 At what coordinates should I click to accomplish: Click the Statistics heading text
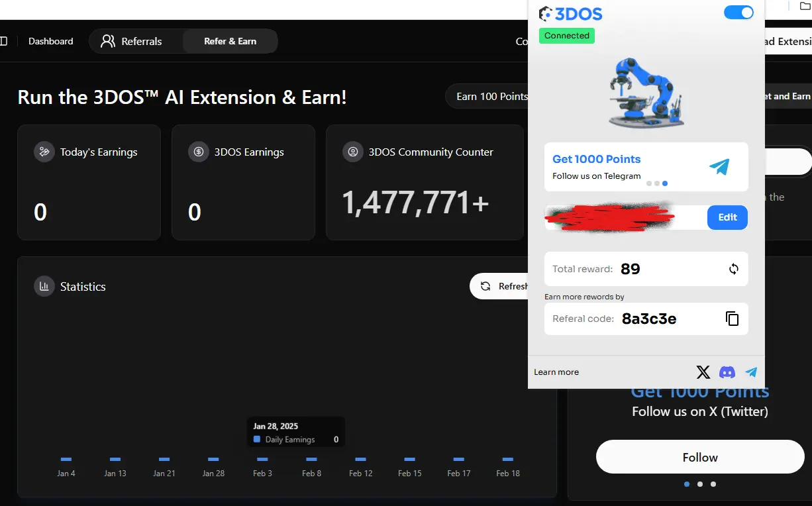83,286
